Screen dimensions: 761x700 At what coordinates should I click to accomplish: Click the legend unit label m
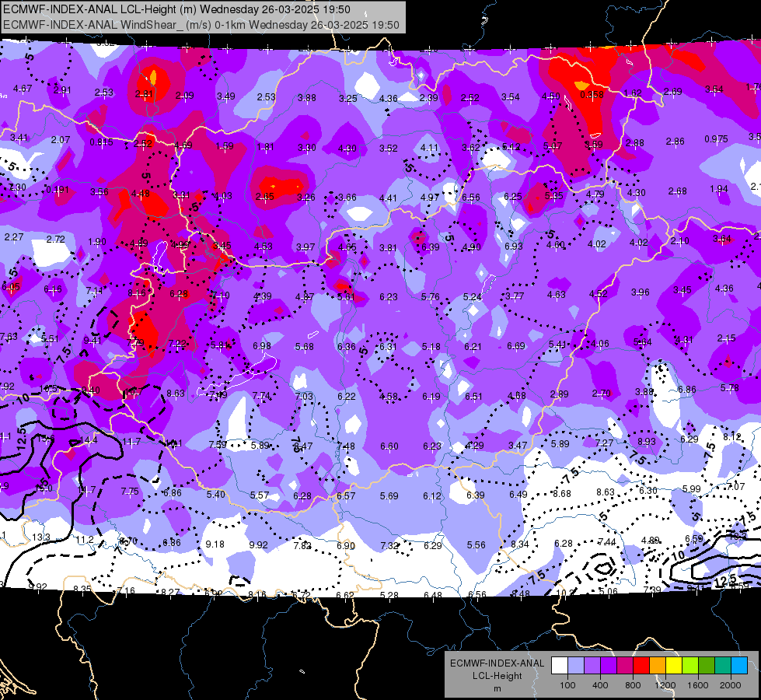point(497,689)
